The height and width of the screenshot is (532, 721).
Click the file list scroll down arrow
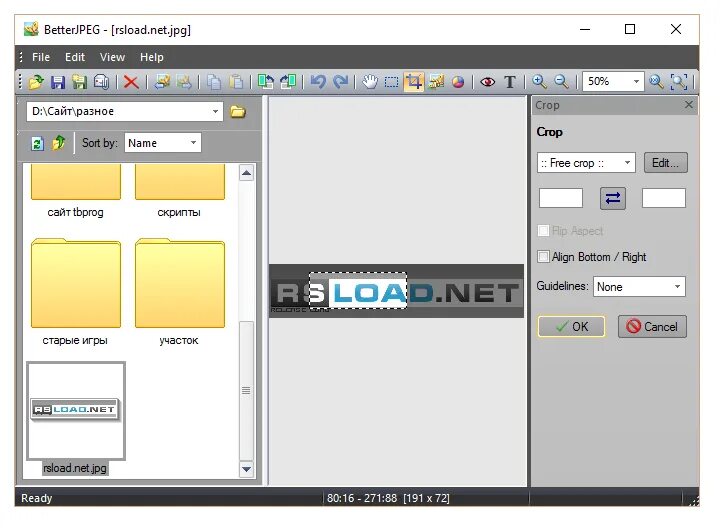pos(246,469)
